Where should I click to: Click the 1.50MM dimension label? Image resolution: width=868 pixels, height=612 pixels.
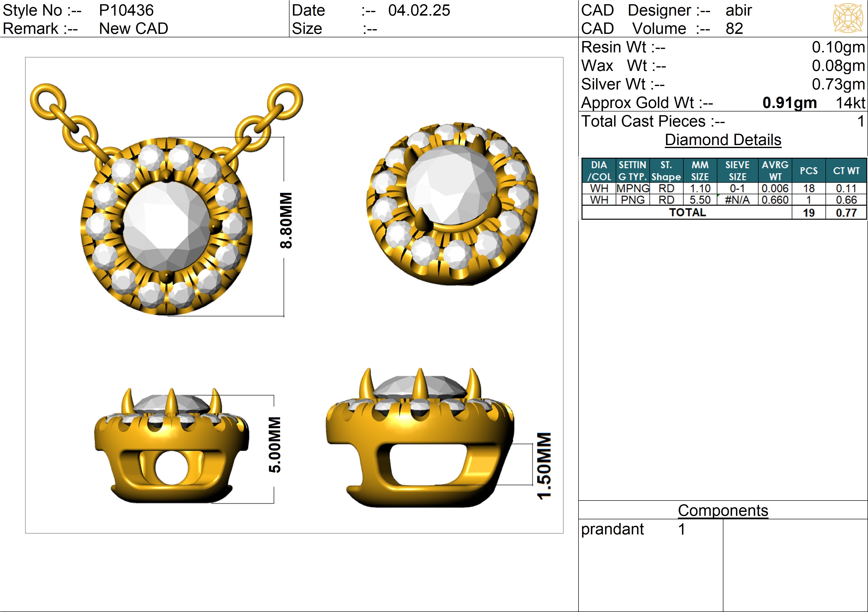(544, 466)
